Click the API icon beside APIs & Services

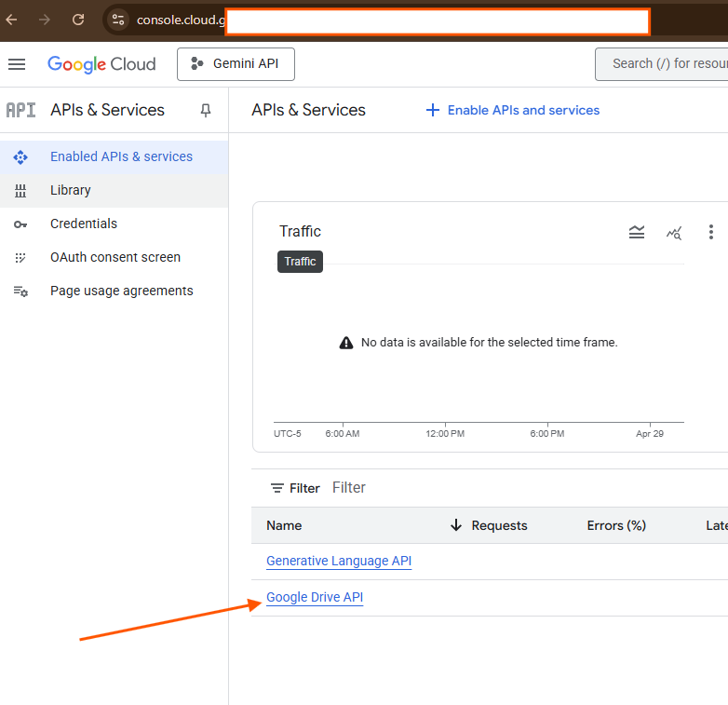click(20, 110)
